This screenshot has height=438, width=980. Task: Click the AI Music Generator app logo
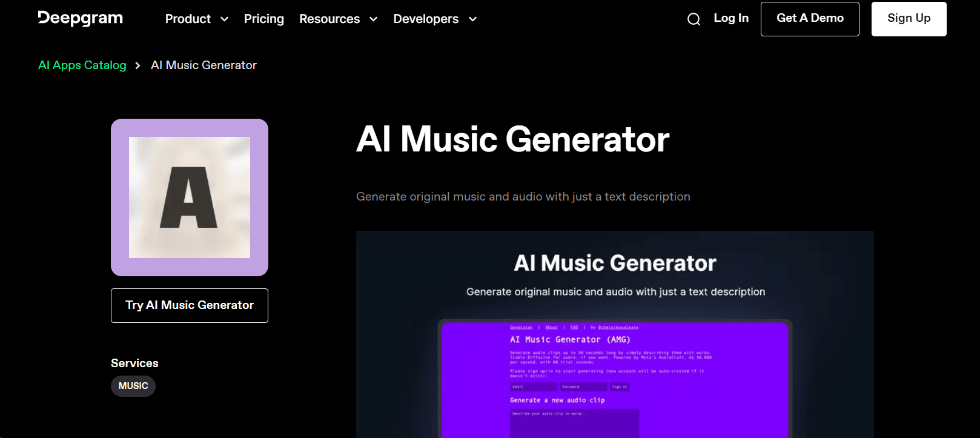[x=190, y=197]
